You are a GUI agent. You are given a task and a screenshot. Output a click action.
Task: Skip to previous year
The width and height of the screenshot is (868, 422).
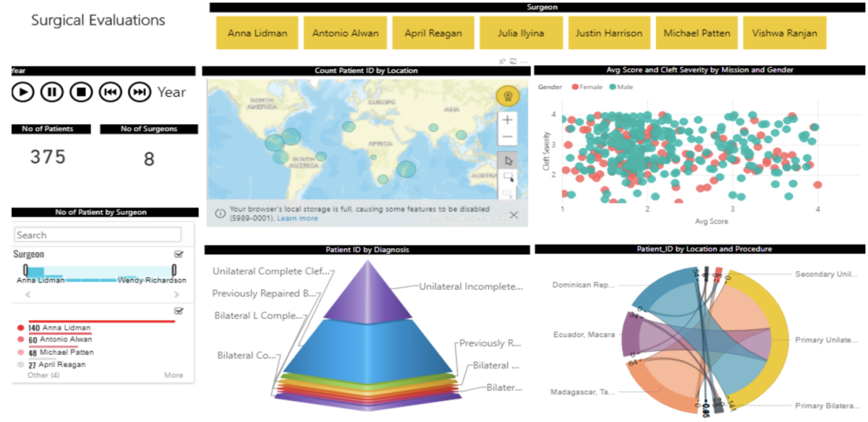pos(110,92)
